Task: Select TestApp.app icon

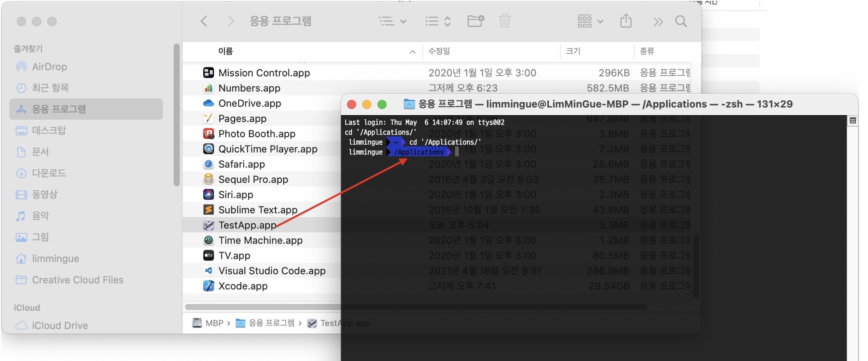Action: pos(208,225)
